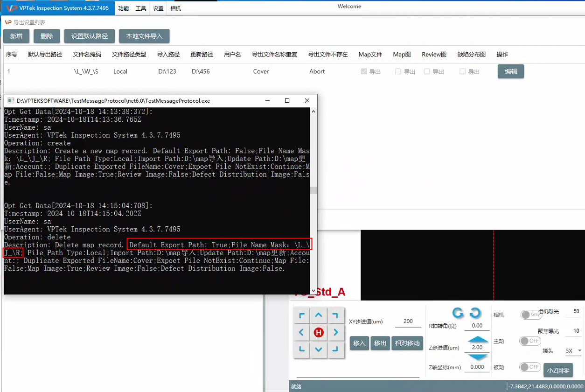585x392 pixels.
Task: Click the 相对移动 button
Action: (x=407, y=343)
